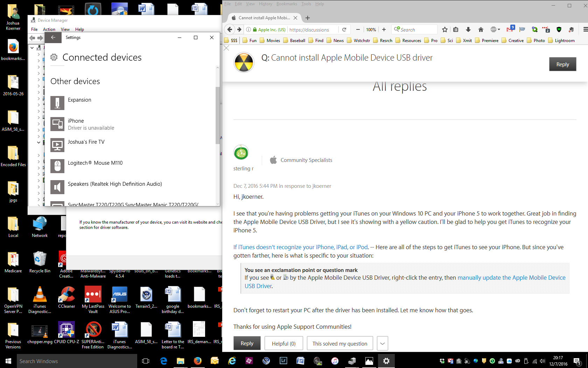The height and width of the screenshot is (368, 588).
Task: Open the Action Center notifications icon
Action: (577, 361)
